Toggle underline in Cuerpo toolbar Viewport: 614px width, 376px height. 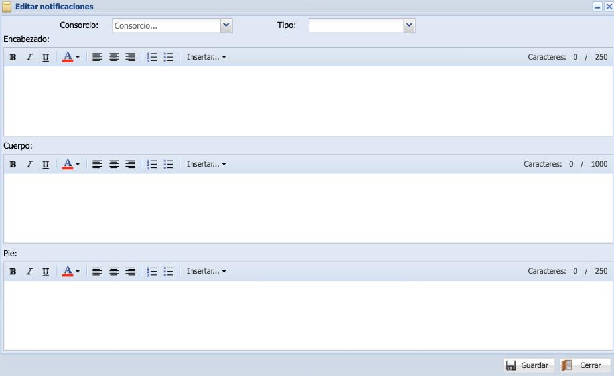click(46, 164)
